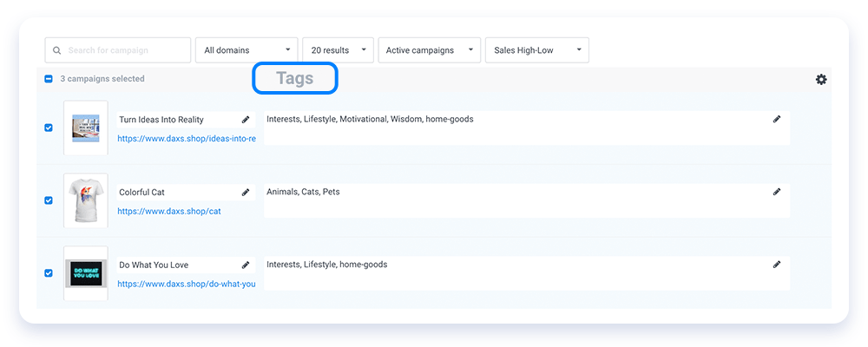
Task: Click the Colorful Cat title text
Action: coord(141,192)
